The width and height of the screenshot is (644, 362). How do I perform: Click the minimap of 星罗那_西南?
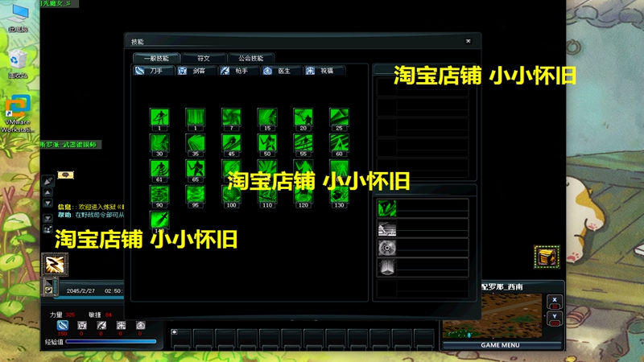[x=493, y=315]
